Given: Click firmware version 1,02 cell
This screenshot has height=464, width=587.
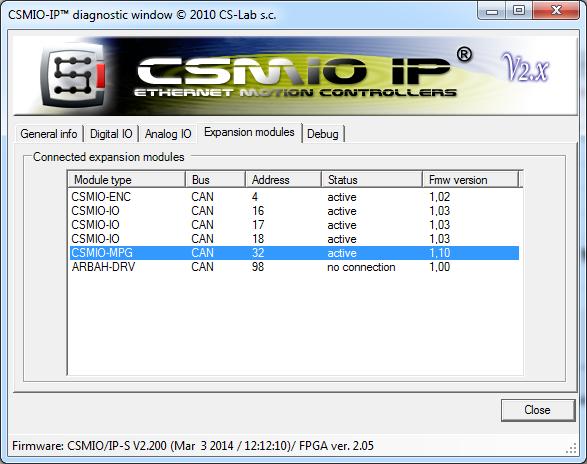Looking at the screenshot, I should 440,197.
